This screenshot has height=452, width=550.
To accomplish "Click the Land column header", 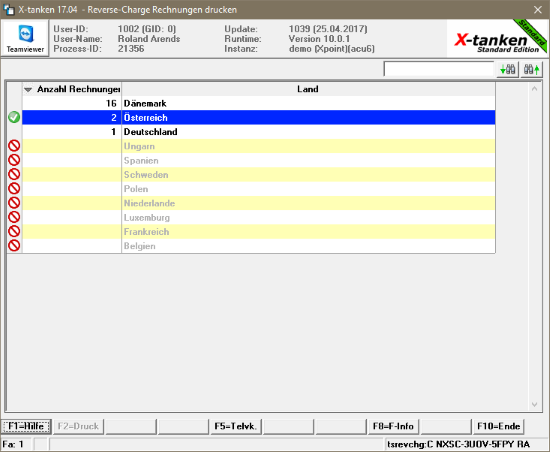I will click(x=308, y=89).
